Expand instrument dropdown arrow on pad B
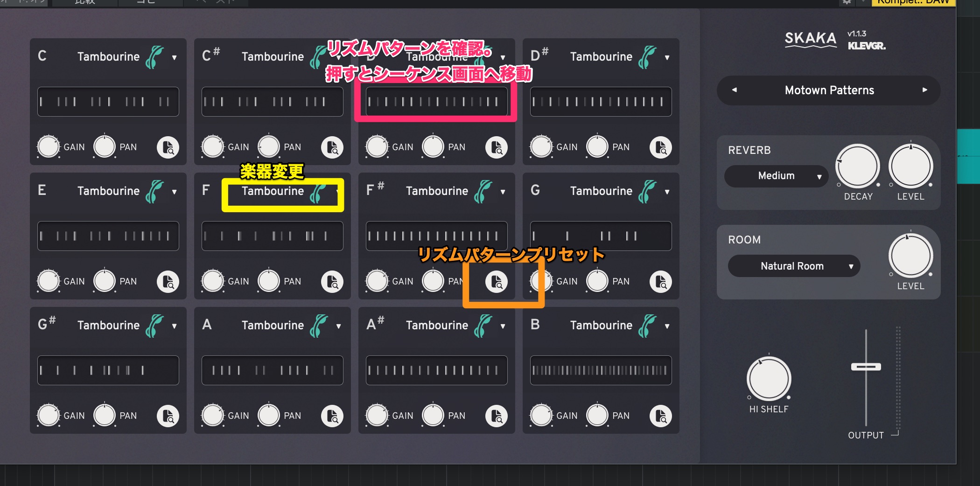This screenshot has width=980, height=486. tap(667, 326)
